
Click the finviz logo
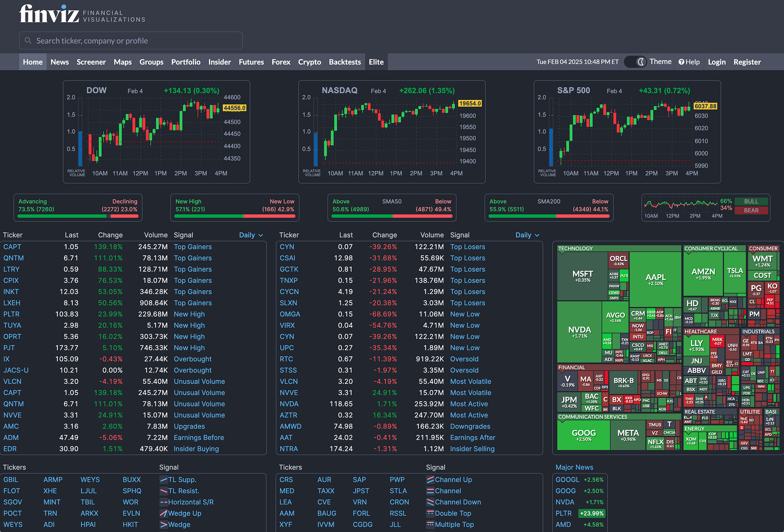(49, 13)
